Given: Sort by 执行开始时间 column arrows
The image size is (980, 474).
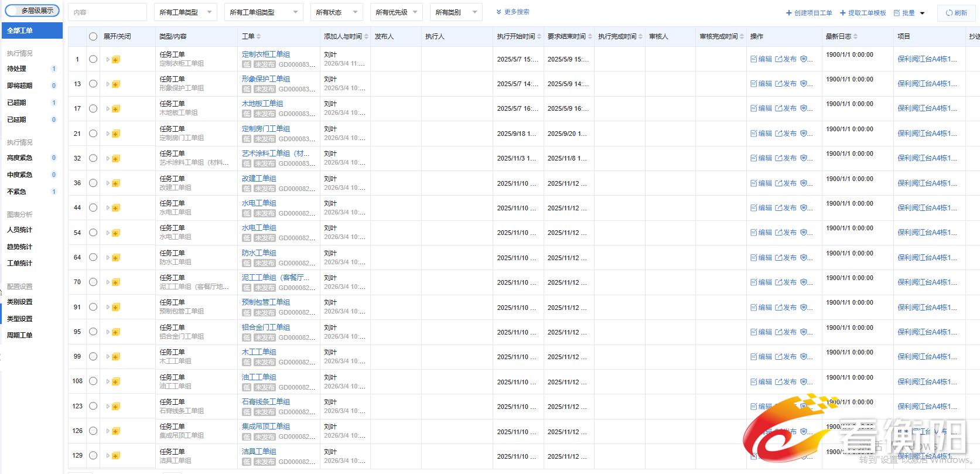Looking at the screenshot, I should click(539, 37).
